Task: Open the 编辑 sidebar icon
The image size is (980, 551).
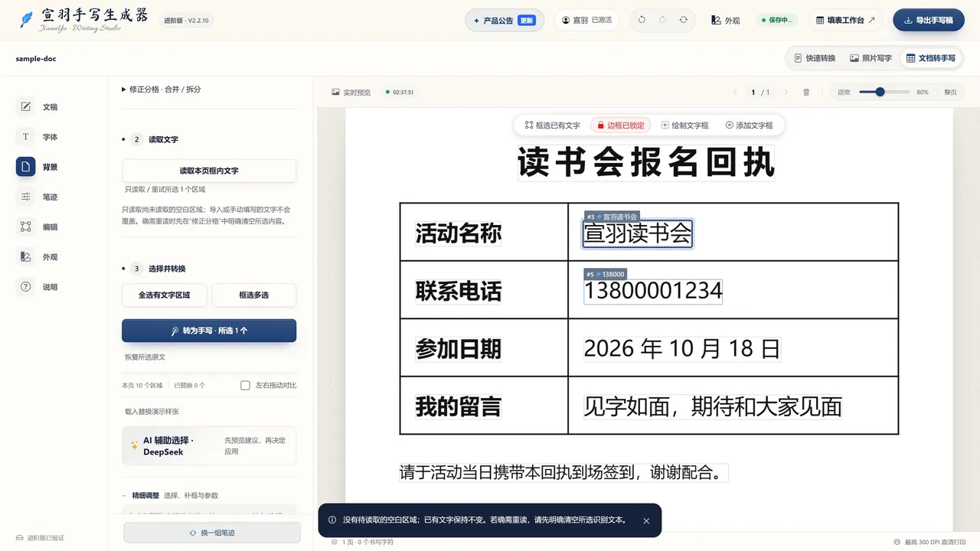Action: [x=25, y=227]
